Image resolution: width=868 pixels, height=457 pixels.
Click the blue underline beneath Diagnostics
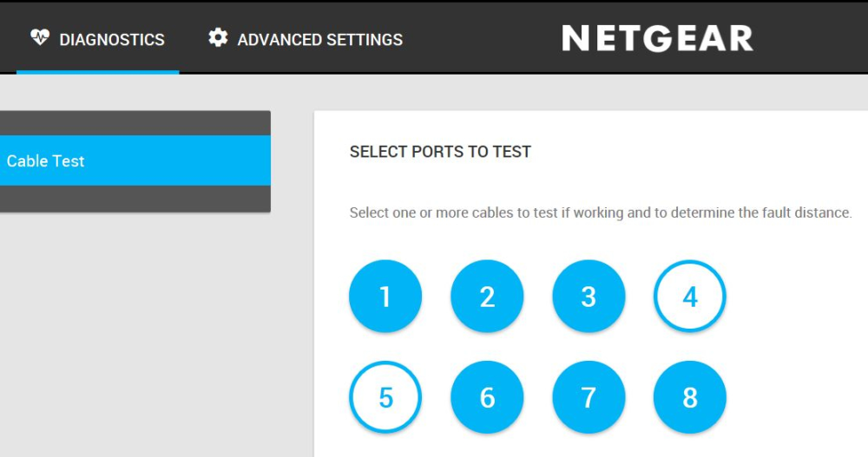97,72
